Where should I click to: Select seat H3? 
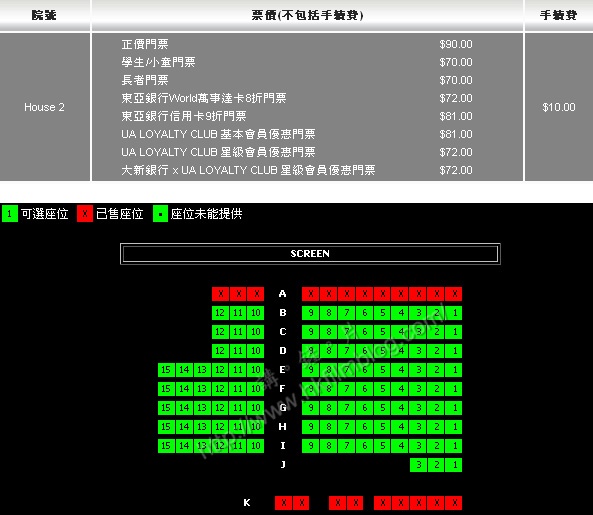[419, 427]
